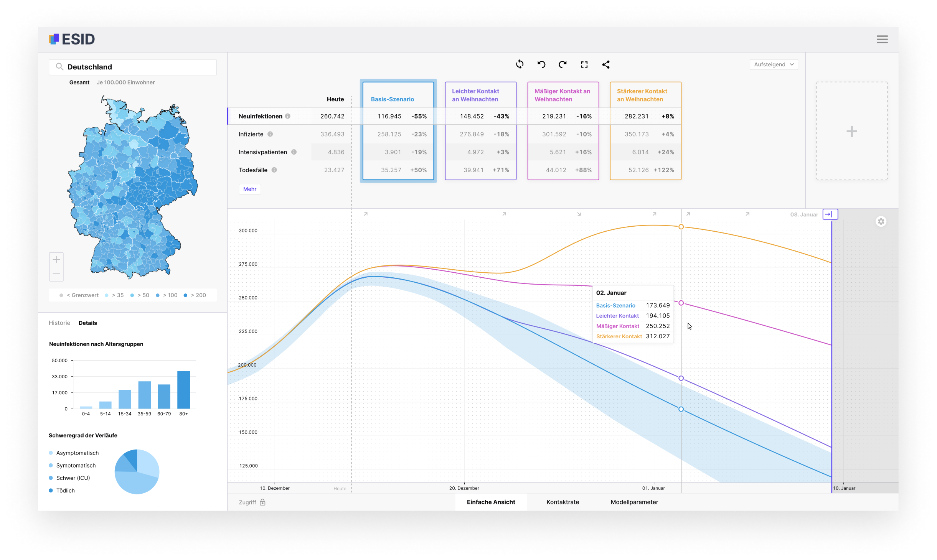Open the hamburger menu
This screenshot has height=560, width=937.
[x=882, y=39]
